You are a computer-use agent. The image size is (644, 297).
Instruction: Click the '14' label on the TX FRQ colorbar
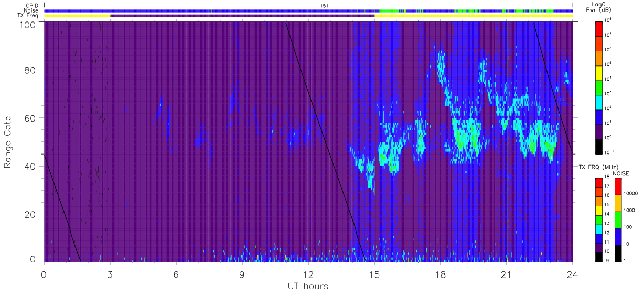pyautogui.click(x=606, y=214)
